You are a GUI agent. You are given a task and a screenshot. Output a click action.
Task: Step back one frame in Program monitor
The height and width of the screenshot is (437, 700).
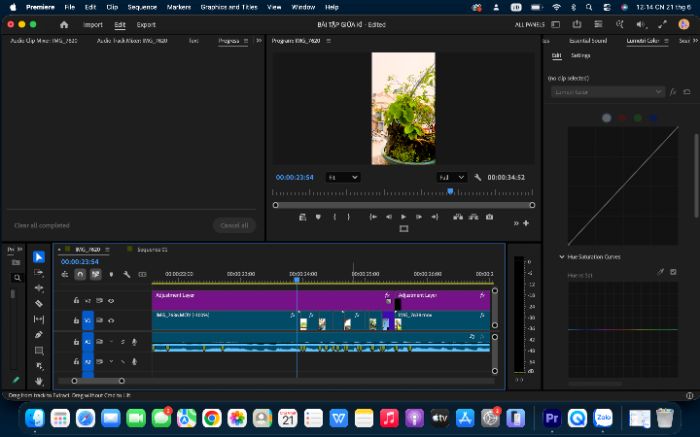tap(388, 216)
